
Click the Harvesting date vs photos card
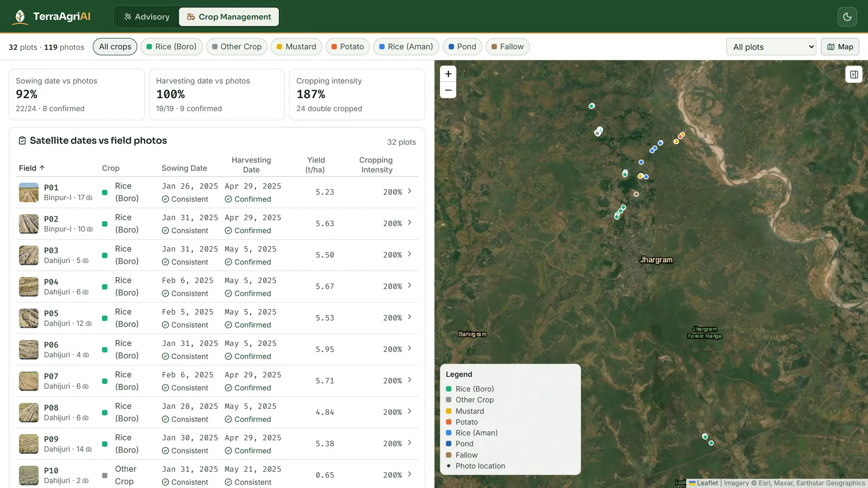[x=217, y=94]
